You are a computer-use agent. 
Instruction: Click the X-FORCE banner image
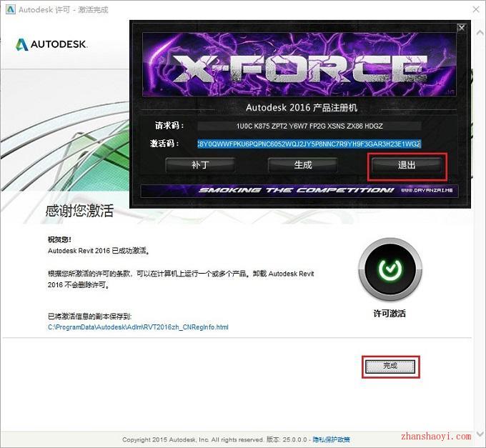299,64
